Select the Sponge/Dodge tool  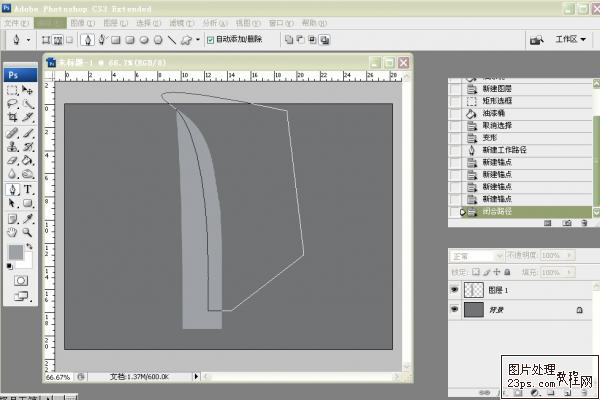(28, 174)
